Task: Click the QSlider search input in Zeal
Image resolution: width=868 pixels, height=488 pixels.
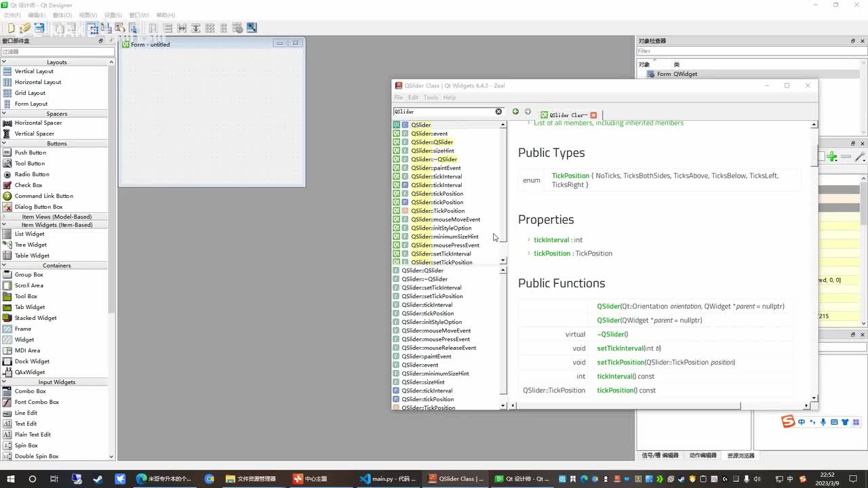Action: click(443, 112)
